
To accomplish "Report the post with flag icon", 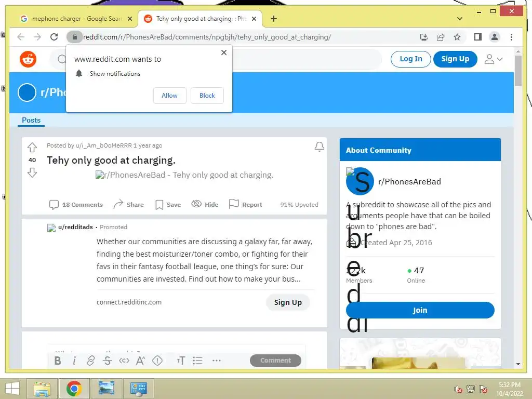I will coord(245,204).
